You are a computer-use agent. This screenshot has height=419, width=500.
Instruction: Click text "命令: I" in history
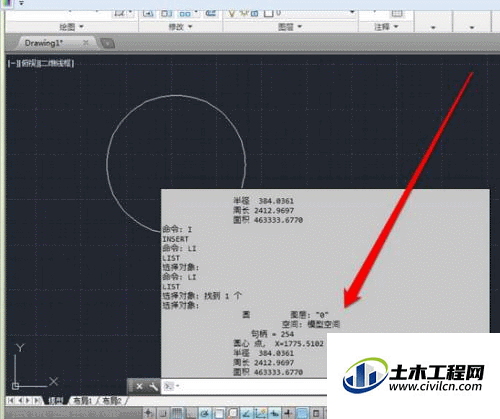(177, 229)
